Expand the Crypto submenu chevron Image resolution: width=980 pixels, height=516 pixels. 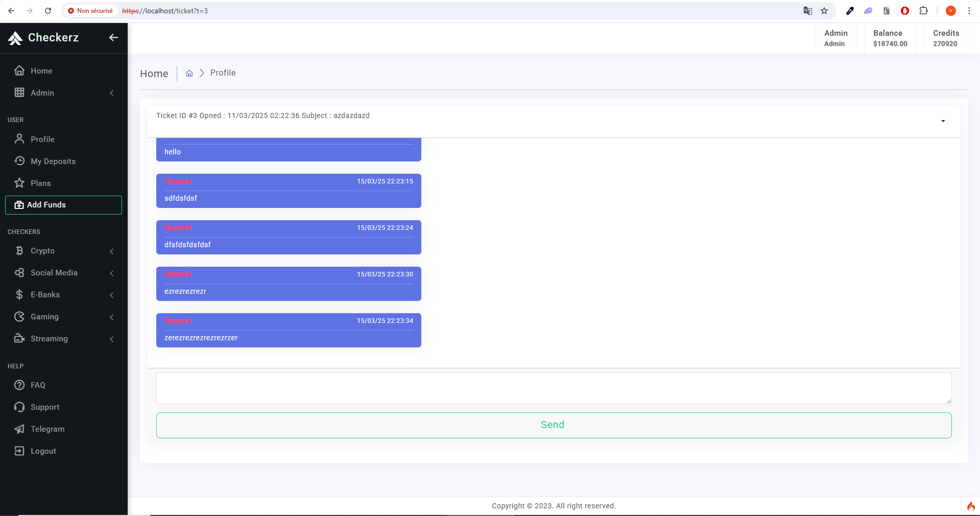click(112, 251)
